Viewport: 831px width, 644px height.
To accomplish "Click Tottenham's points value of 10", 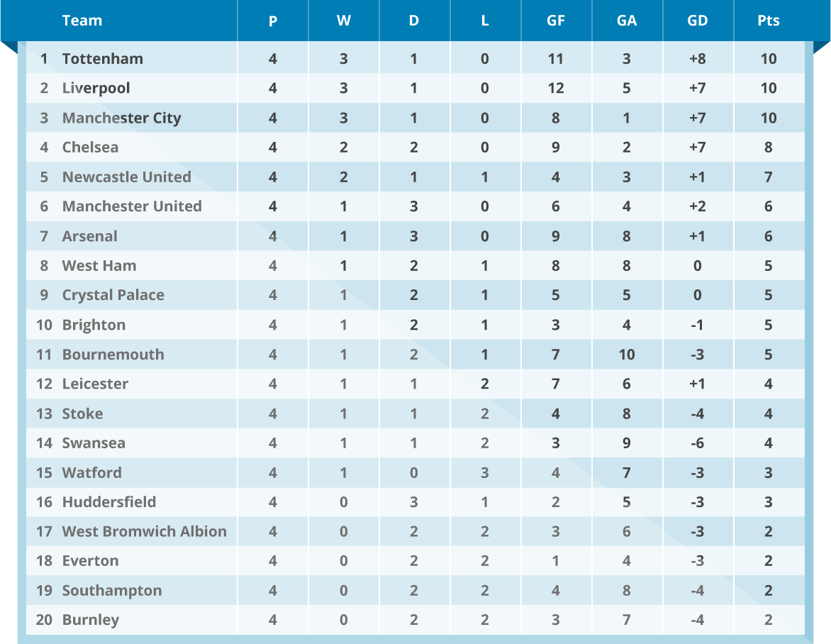I will [x=769, y=59].
